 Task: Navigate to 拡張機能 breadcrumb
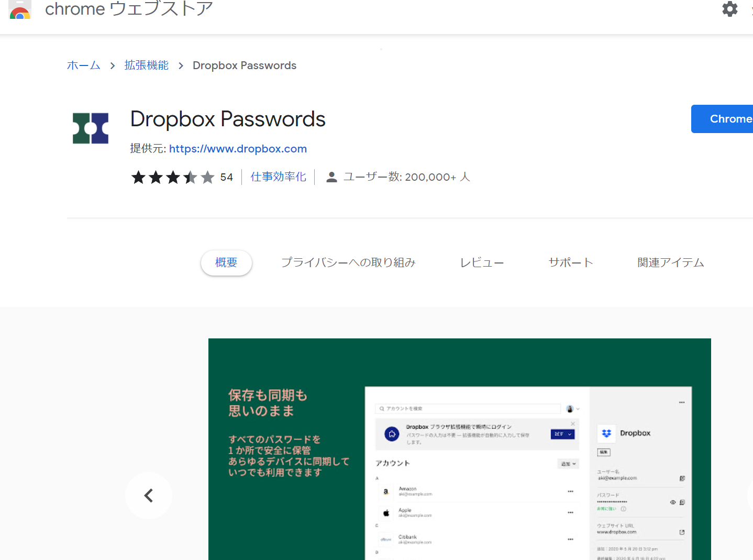coord(147,65)
